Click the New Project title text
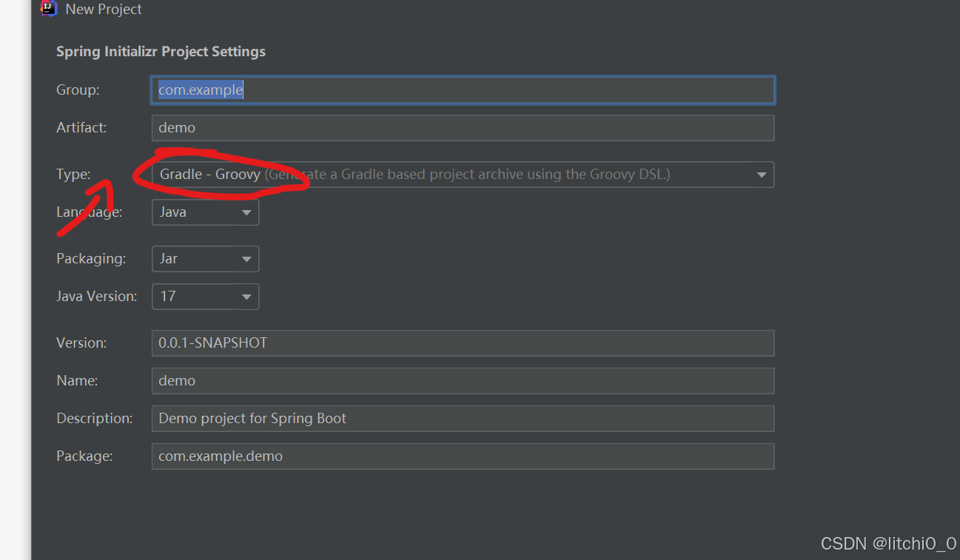The width and height of the screenshot is (960, 560). (103, 9)
